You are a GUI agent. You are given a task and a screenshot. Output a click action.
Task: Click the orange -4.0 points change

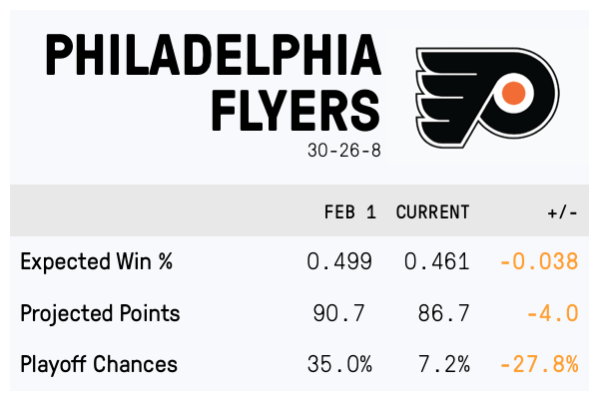(550, 313)
